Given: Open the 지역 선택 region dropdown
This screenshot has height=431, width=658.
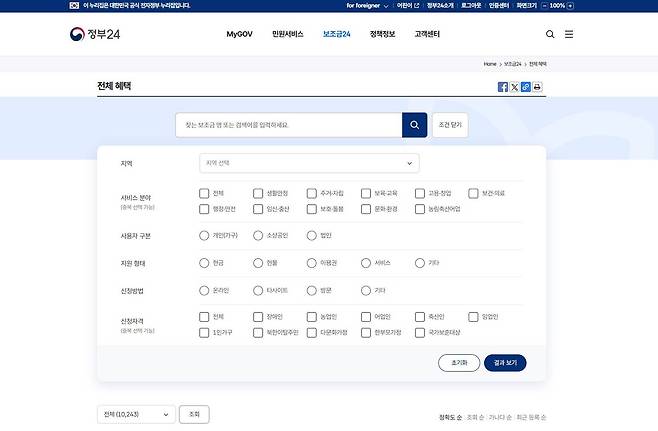Looking at the screenshot, I should point(309,163).
